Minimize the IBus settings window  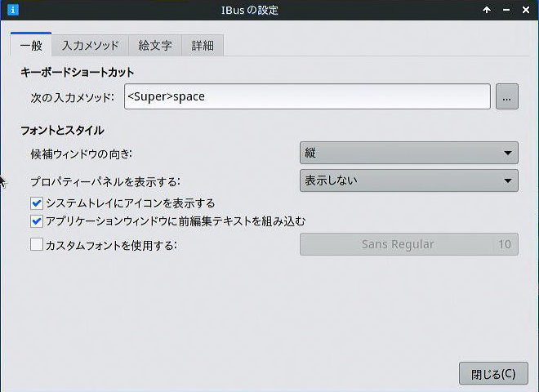pyautogui.click(x=506, y=10)
